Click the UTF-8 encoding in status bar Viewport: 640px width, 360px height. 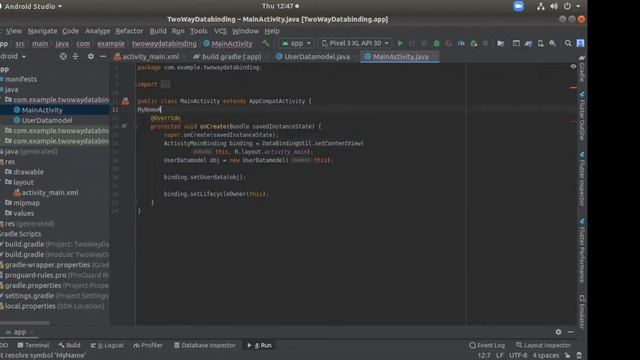[x=518, y=356]
